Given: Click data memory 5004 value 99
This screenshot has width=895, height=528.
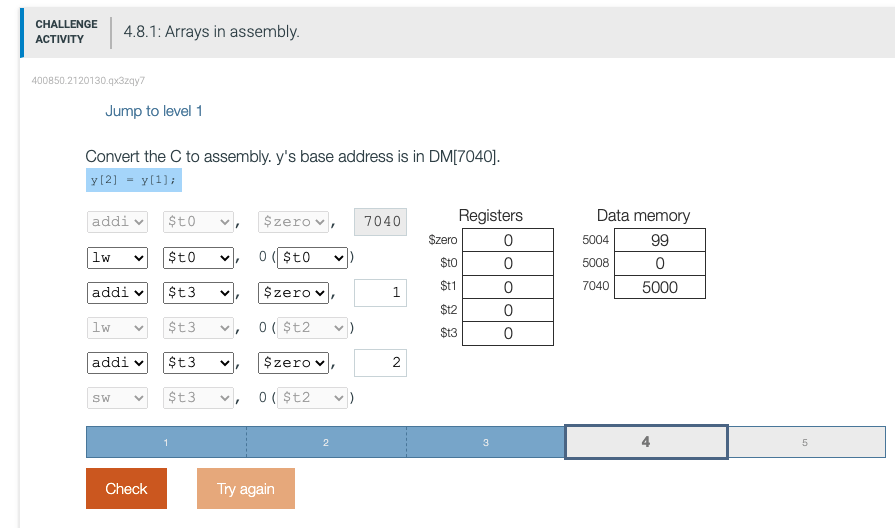Looking at the screenshot, I should (660, 240).
